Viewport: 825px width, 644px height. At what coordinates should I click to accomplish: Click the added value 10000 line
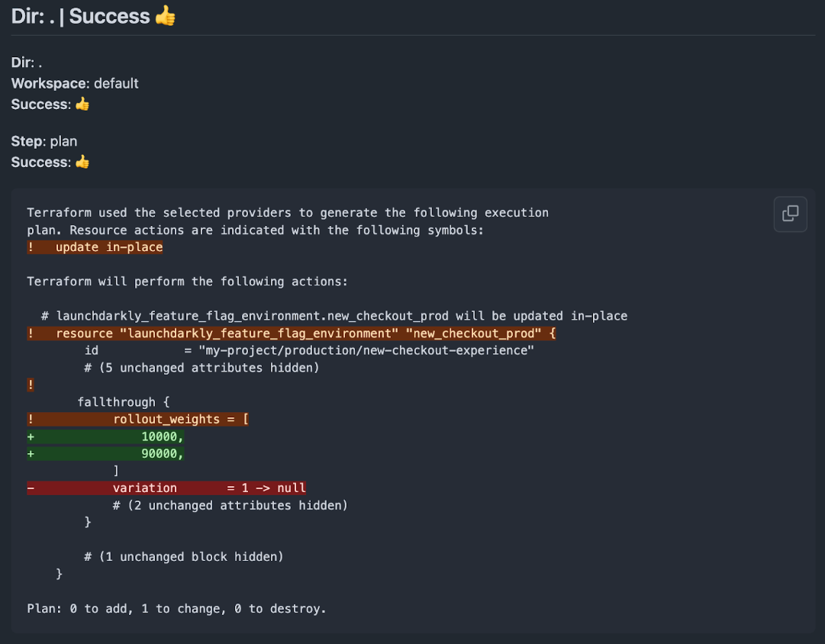tap(105, 436)
